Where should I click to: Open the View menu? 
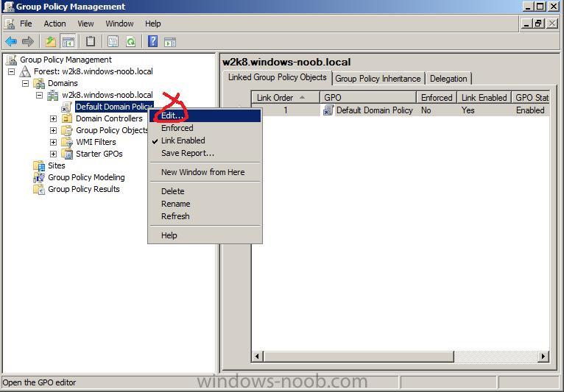[x=85, y=24]
